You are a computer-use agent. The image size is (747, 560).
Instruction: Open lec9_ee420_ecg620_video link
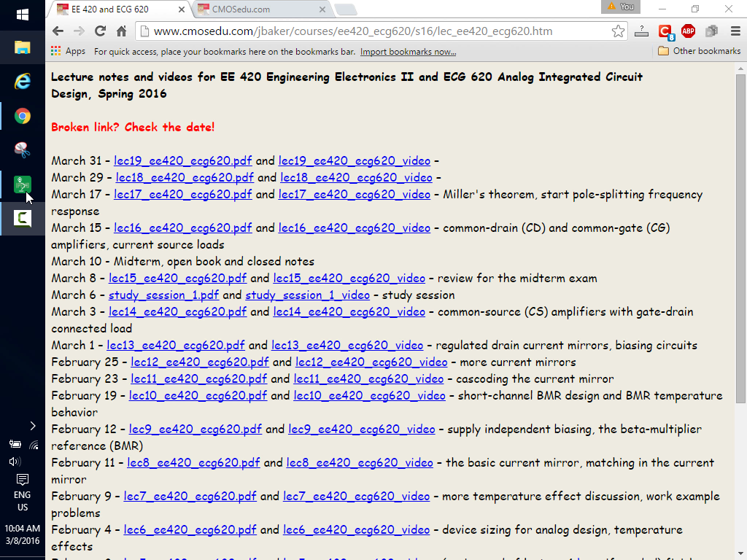[362, 429]
